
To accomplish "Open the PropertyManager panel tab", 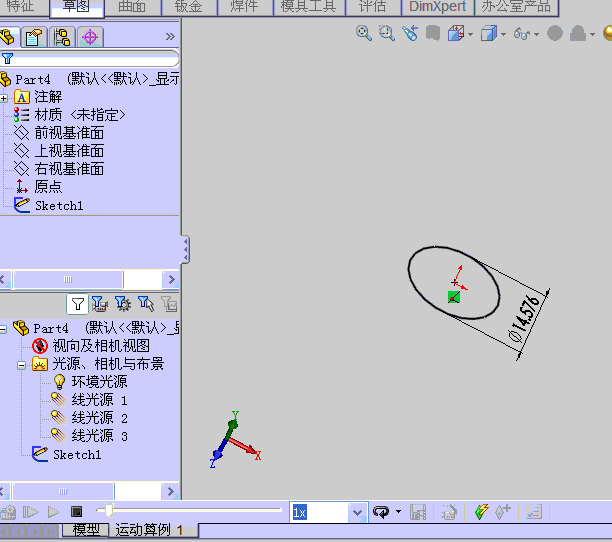I will (x=34, y=37).
